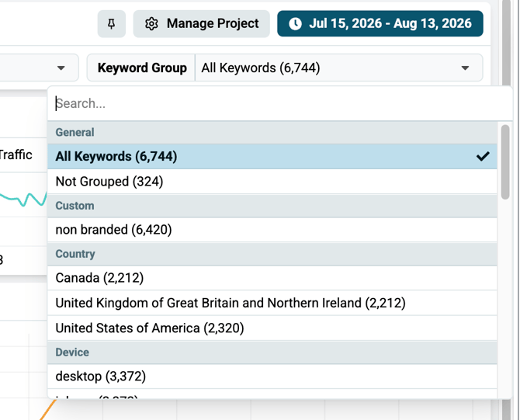Open Manage Project settings
The width and height of the screenshot is (520, 420).
[x=201, y=23]
